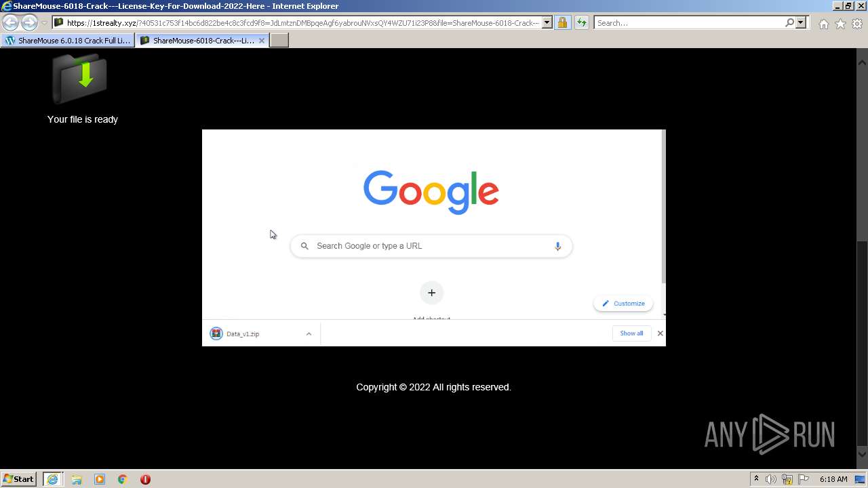Open the Favorites star icon
Viewport: 868px width, 488px height.
click(840, 24)
